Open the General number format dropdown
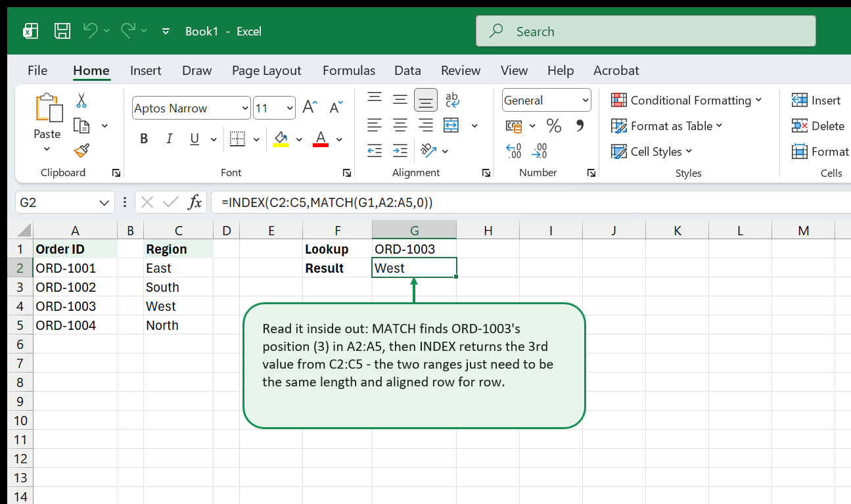Viewport: 851px width, 504px height. point(586,101)
